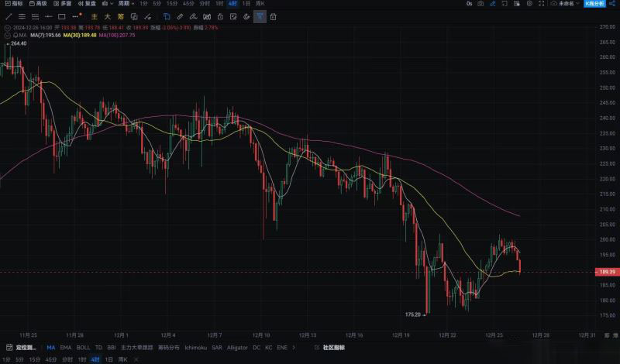
Task: Toggle the BOLL indicator
Action: pos(83,348)
